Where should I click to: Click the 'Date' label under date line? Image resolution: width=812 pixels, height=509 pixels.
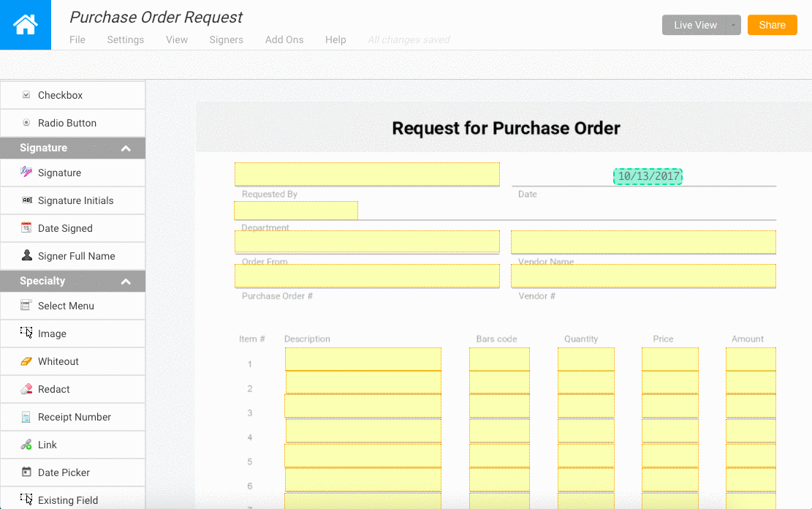pos(527,194)
